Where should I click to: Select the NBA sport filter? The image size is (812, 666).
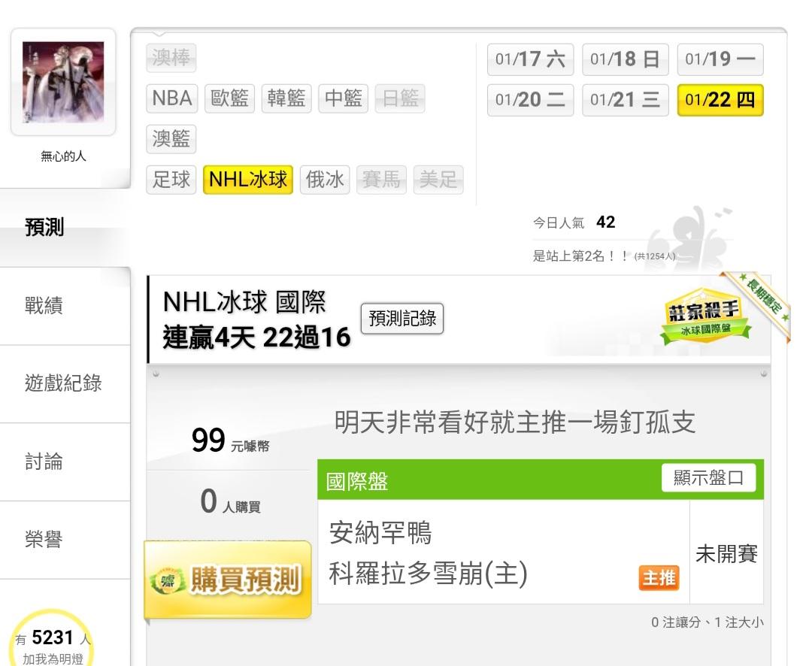(x=172, y=98)
